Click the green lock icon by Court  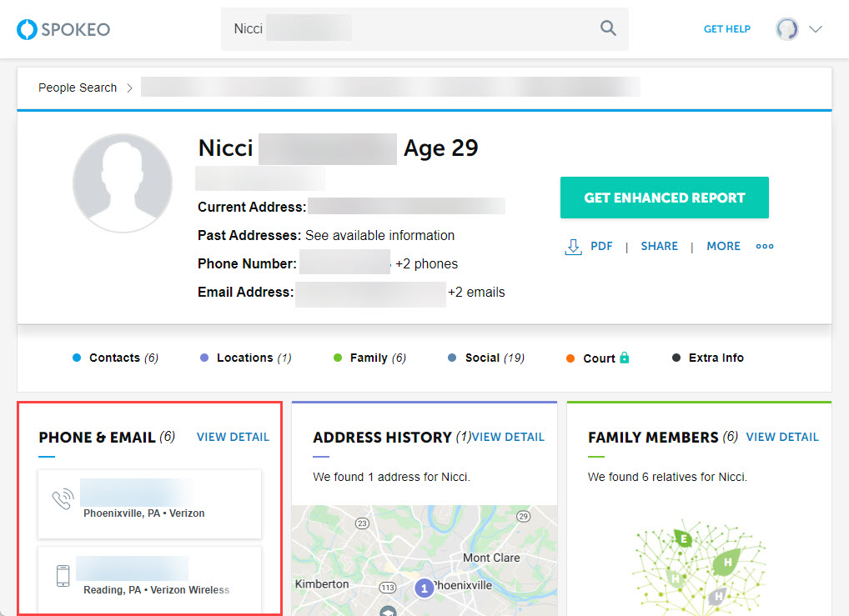(x=625, y=358)
